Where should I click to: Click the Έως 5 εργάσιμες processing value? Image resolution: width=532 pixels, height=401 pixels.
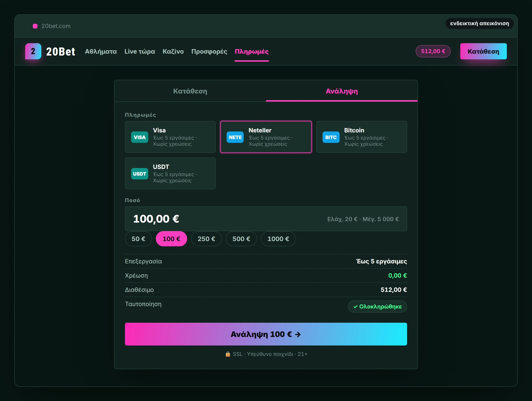pyautogui.click(x=381, y=261)
